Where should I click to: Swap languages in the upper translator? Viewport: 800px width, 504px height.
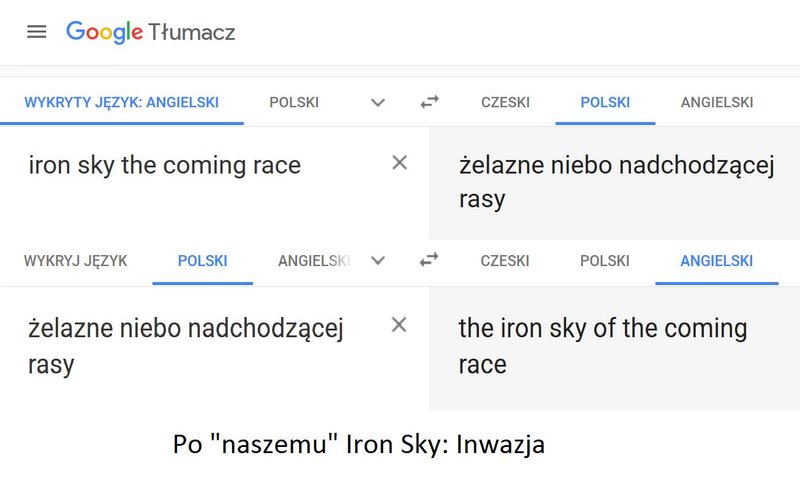click(430, 102)
